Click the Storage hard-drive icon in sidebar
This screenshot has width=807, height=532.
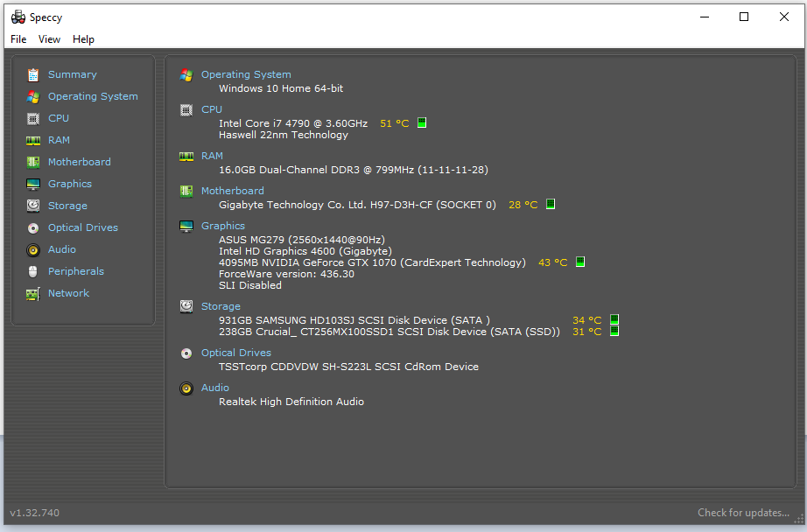33,206
